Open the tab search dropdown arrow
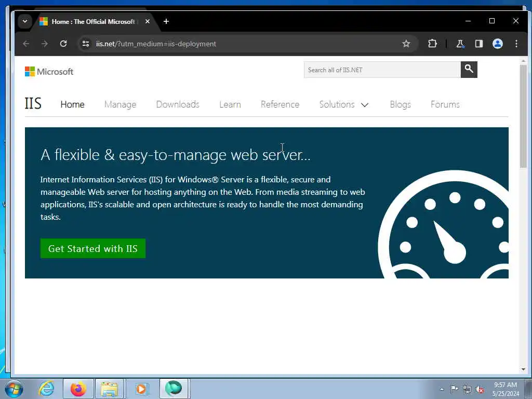 [x=25, y=21]
